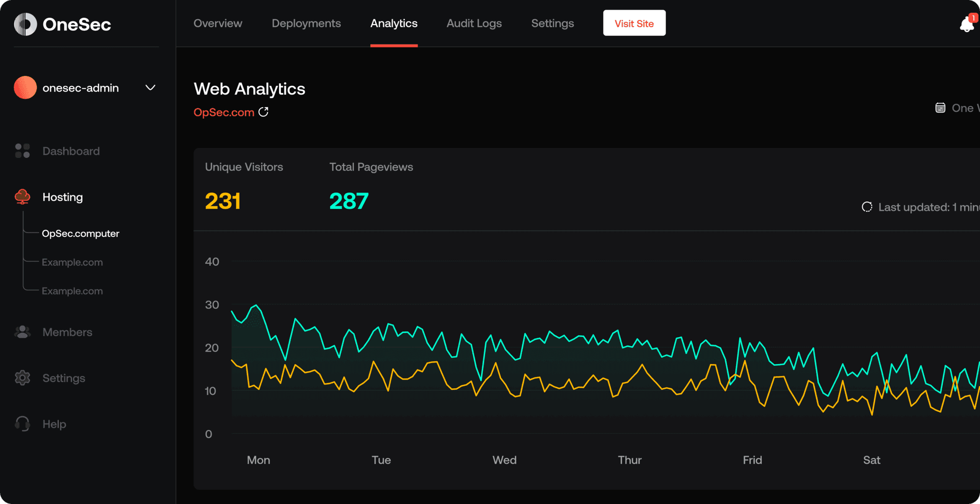Switch to the Overview tab

218,23
